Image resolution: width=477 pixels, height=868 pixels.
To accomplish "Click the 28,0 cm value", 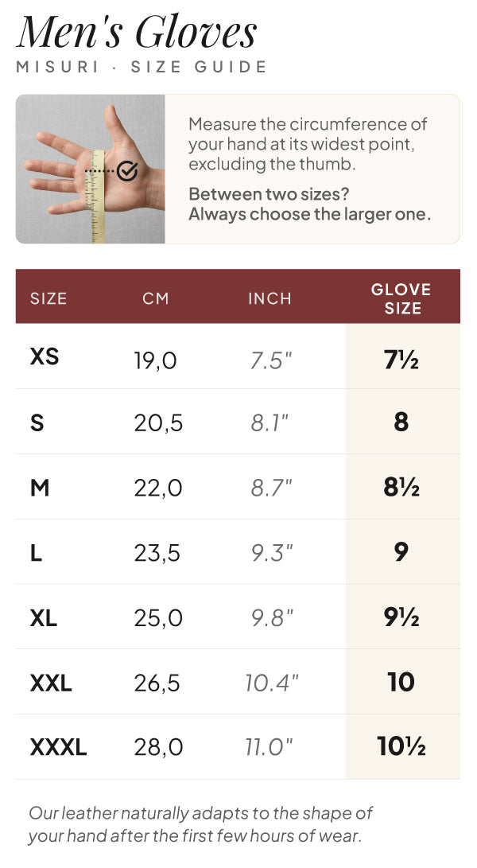I will click(x=158, y=747).
